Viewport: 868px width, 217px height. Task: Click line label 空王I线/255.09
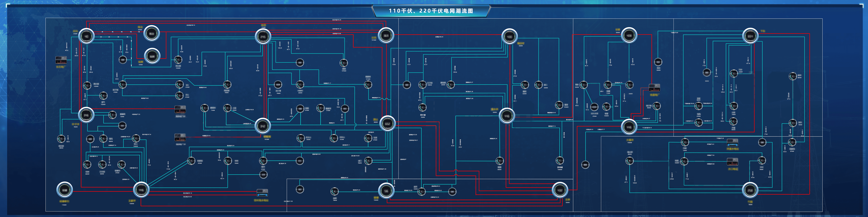[x=187, y=197]
